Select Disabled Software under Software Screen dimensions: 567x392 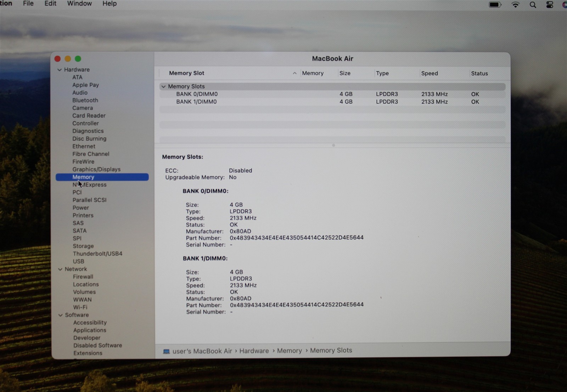(x=97, y=346)
